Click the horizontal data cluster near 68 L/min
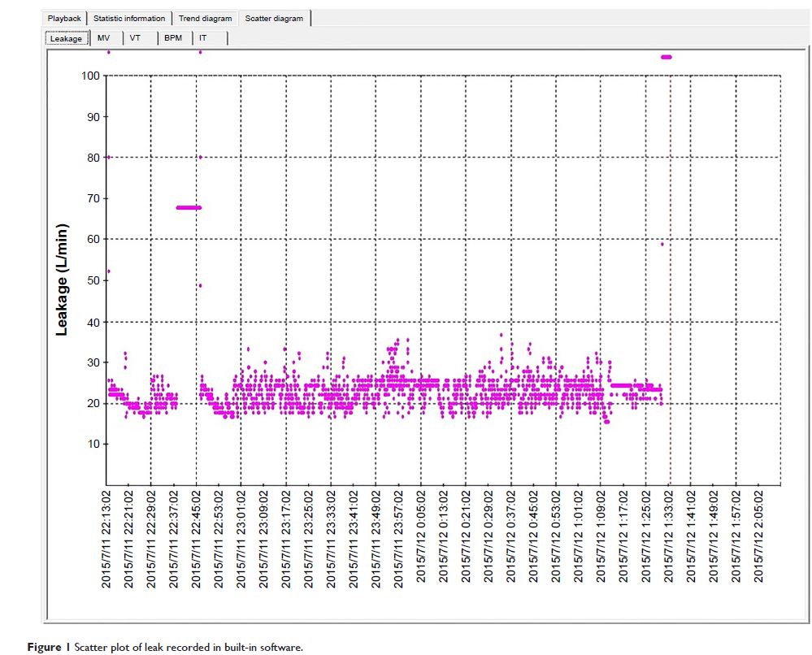The width and height of the screenshot is (812, 655). point(188,207)
